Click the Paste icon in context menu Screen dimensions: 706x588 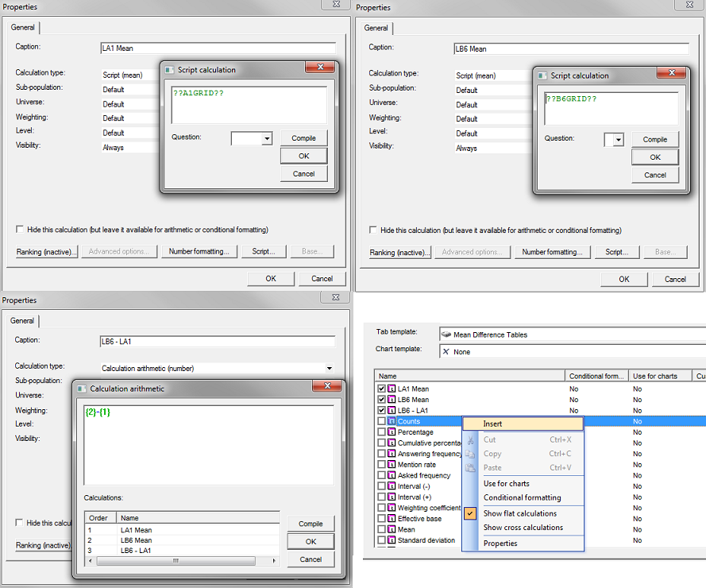[471, 468]
